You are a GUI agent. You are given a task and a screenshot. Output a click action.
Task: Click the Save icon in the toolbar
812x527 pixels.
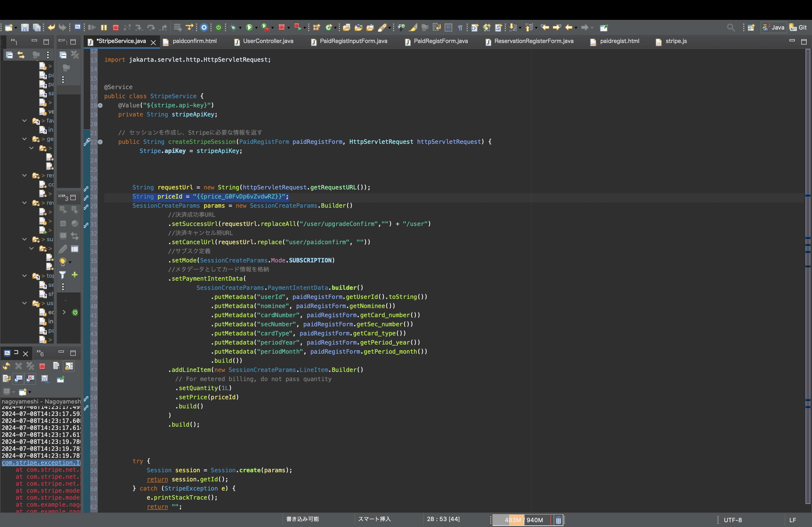24,28
